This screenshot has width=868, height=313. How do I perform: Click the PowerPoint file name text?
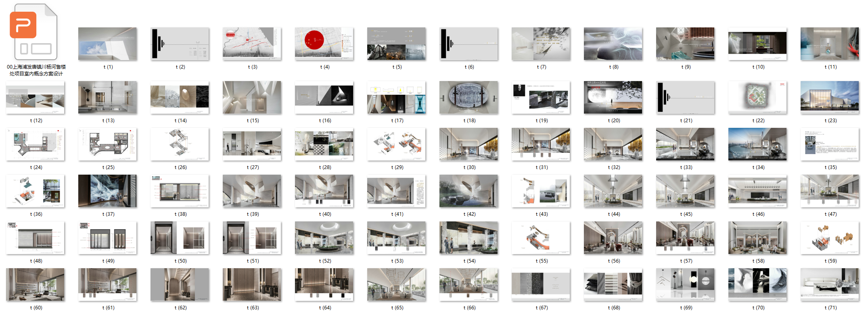[x=36, y=70]
